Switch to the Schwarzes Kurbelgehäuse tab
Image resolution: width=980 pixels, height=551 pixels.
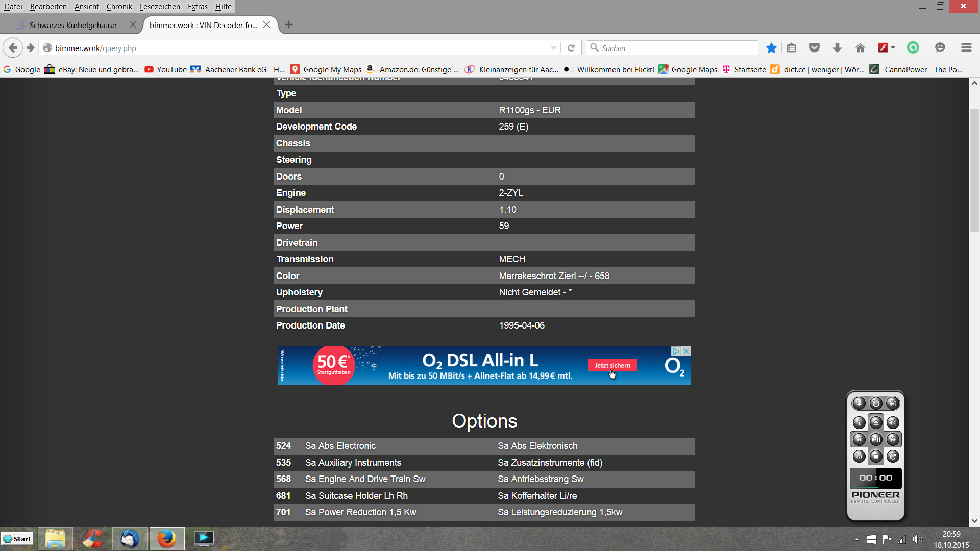pos(72,25)
